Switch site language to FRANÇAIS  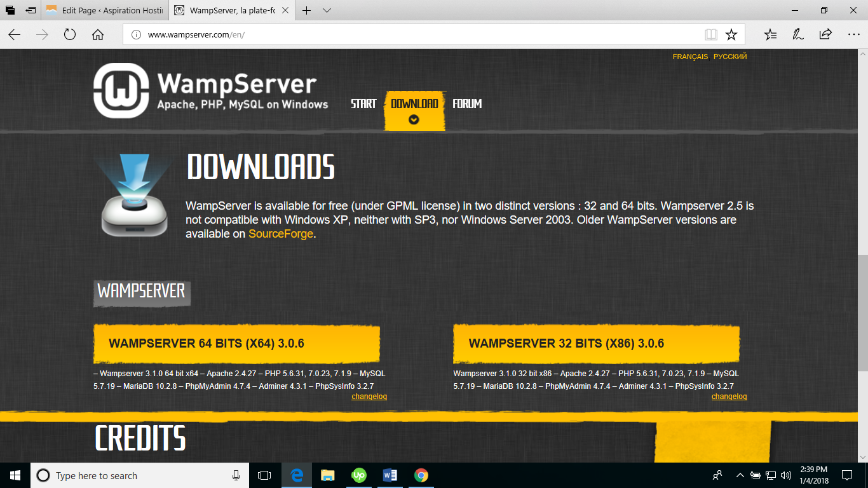coord(690,57)
